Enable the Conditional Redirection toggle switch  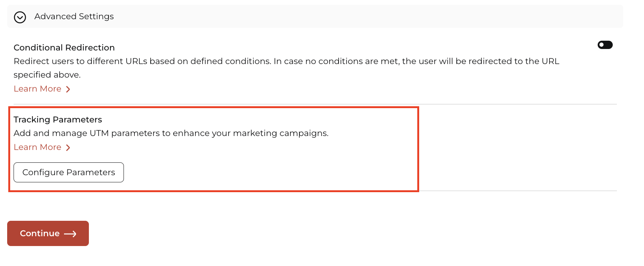pyautogui.click(x=605, y=45)
